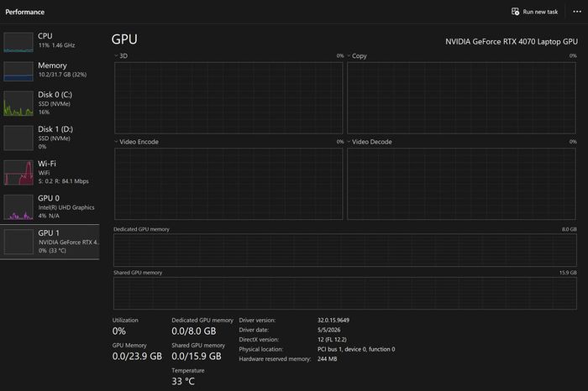Open the Disk 0 (C:) green activity graph

click(x=18, y=103)
